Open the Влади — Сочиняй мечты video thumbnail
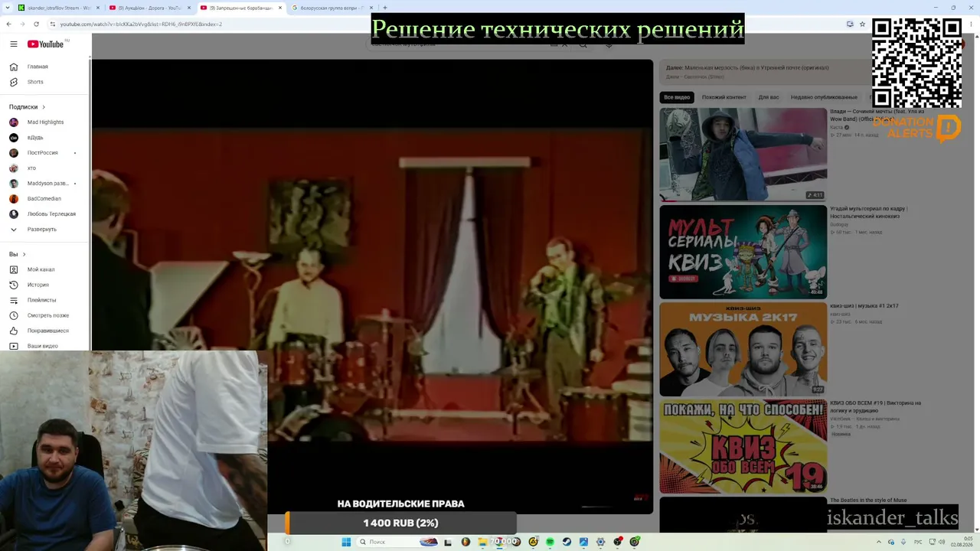 click(x=743, y=155)
